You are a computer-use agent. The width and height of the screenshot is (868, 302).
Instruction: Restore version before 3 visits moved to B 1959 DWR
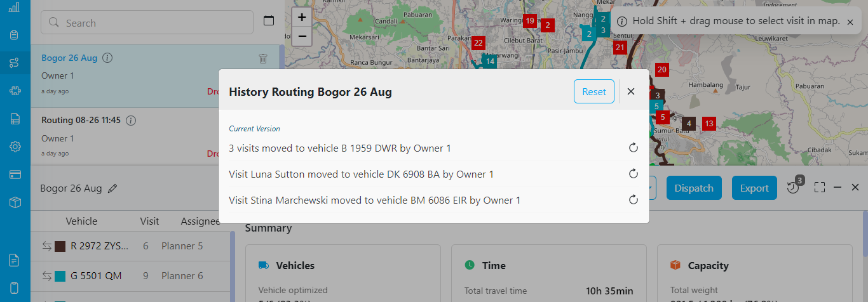coord(633,148)
